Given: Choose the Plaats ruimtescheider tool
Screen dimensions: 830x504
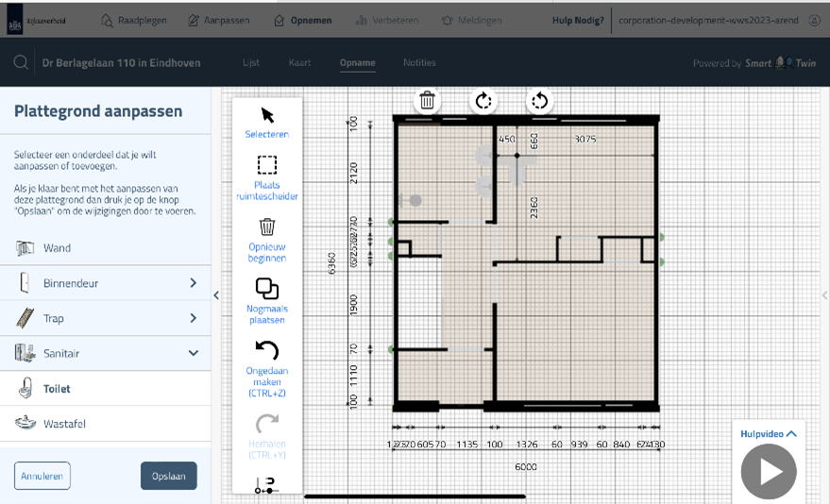Looking at the screenshot, I should click(x=267, y=165).
